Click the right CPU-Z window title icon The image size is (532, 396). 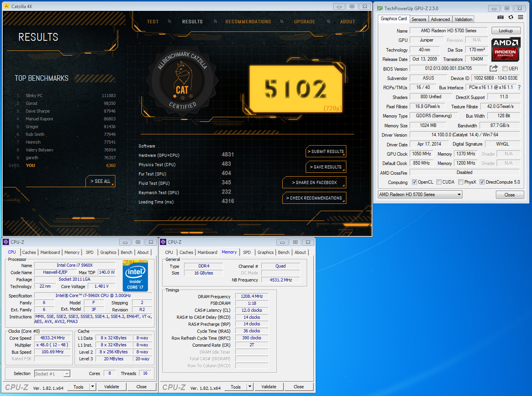[163, 242]
